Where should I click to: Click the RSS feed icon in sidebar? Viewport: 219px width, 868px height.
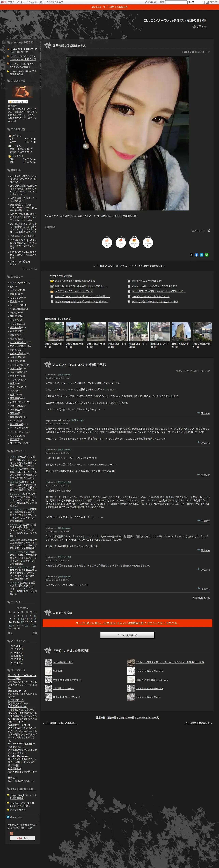tap(11, 833)
